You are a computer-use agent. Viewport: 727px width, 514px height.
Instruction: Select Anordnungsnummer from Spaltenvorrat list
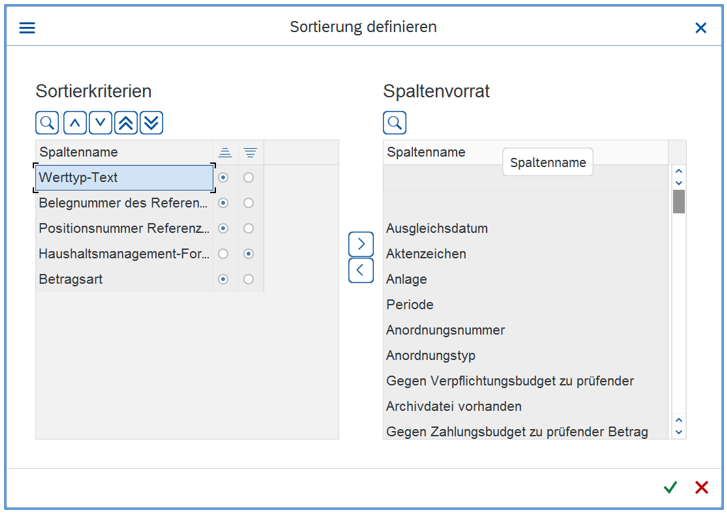445,330
